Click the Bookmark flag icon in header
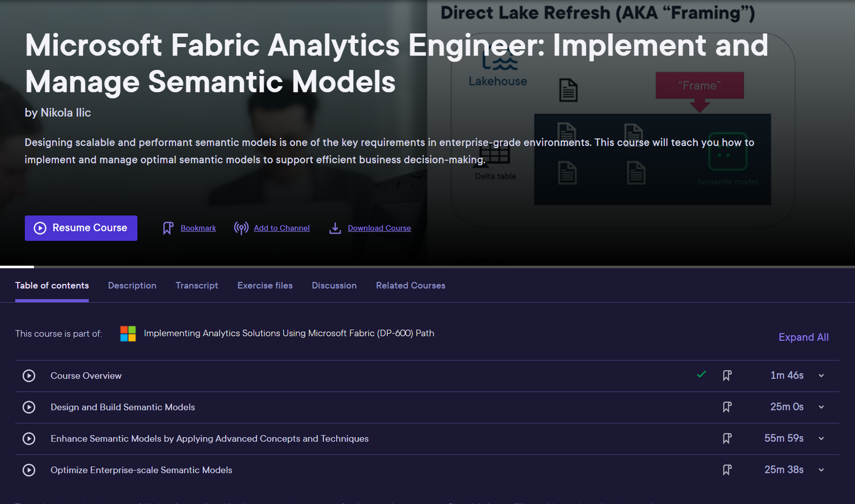This screenshot has height=504, width=855. pyautogui.click(x=168, y=228)
